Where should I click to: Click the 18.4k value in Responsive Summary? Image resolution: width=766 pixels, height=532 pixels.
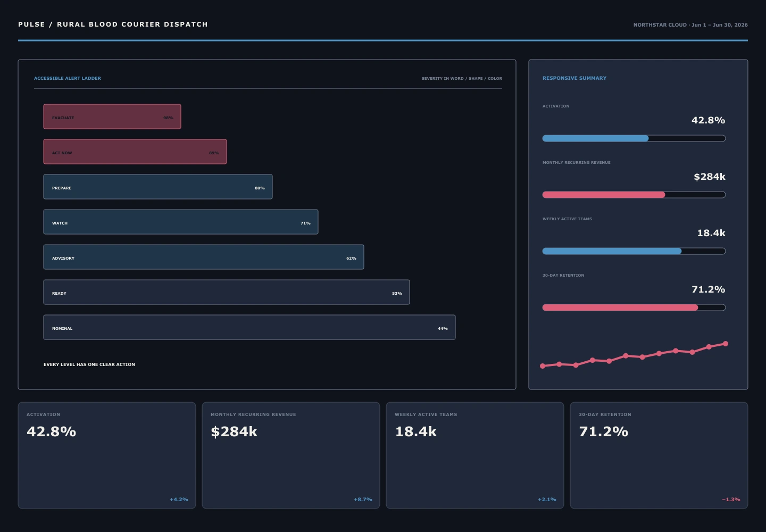[711, 233]
